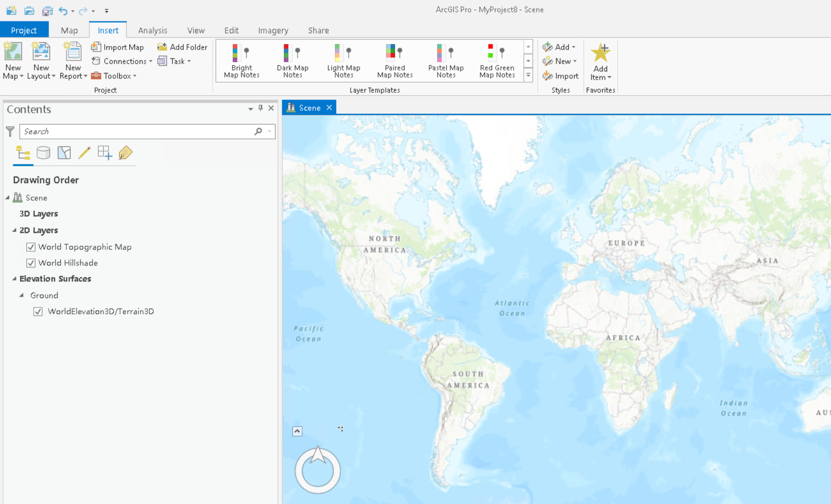
Task: Click the New Report icon
Action: [x=73, y=52]
